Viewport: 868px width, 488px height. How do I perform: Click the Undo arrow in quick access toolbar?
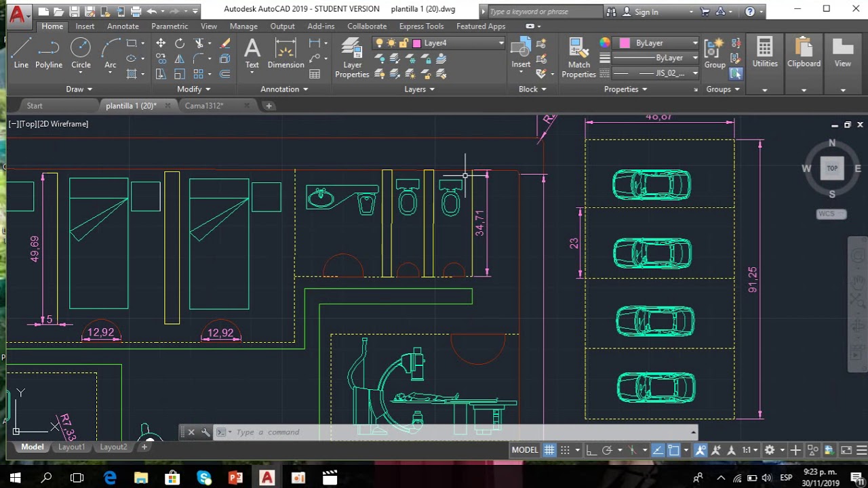[x=151, y=11]
